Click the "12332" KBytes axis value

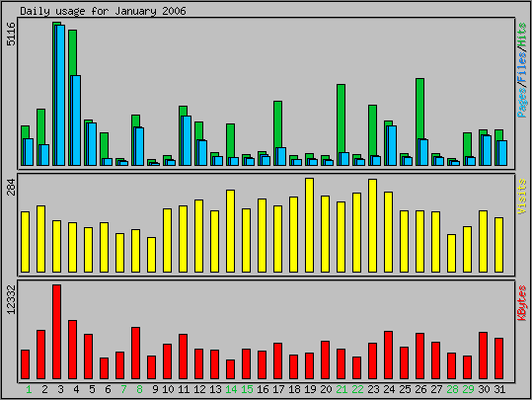point(11,300)
